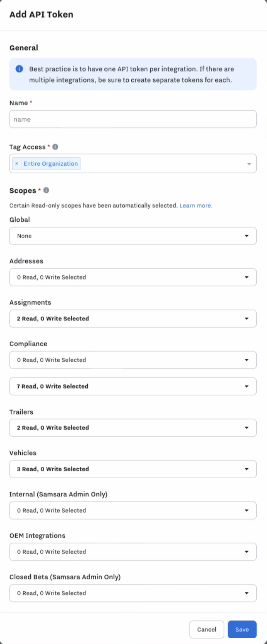Expand the Tag Access dropdown arrow
This screenshot has height=644, width=267.
[249, 164]
